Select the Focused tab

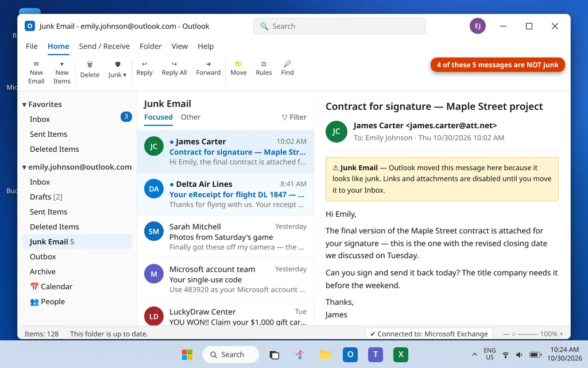pyautogui.click(x=158, y=117)
